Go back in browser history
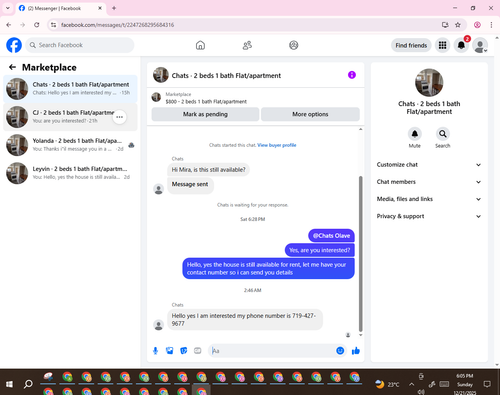This screenshot has width=500, height=395. tap(9, 25)
